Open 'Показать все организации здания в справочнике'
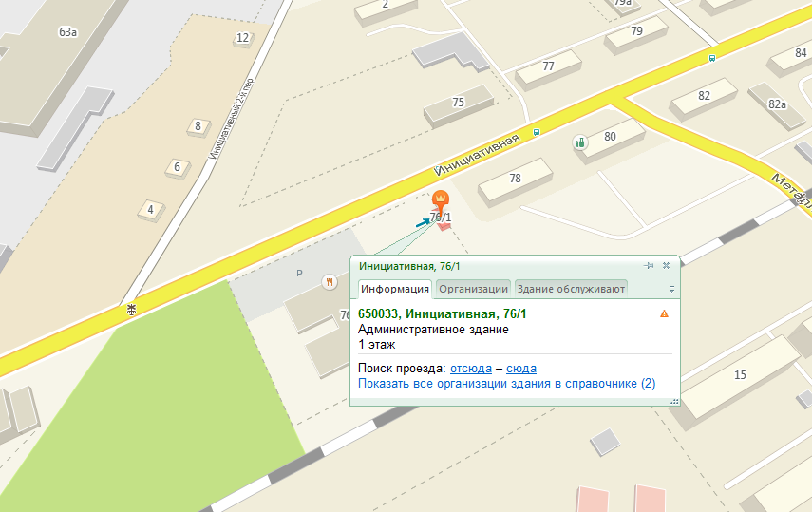This screenshot has height=512, width=812. point(497,384)
